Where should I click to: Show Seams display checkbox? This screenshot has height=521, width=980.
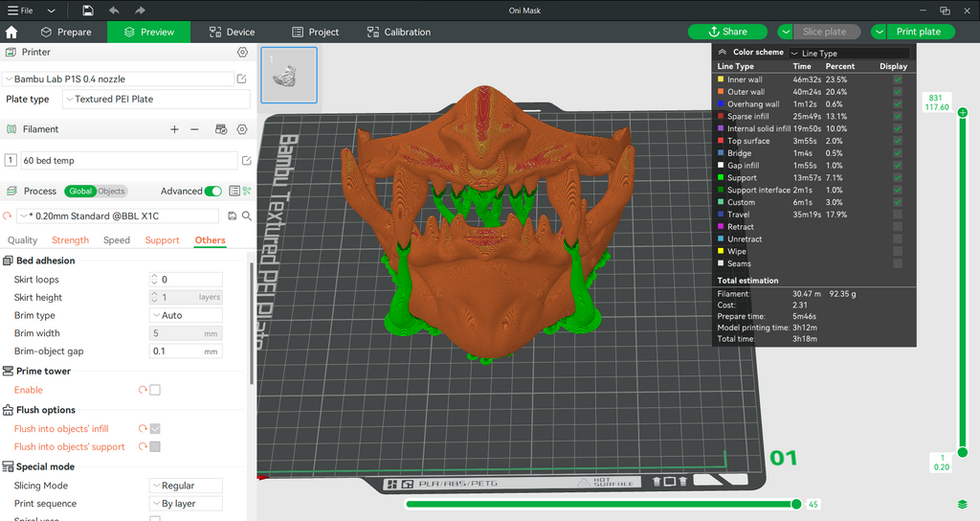(x=898, y=263)
